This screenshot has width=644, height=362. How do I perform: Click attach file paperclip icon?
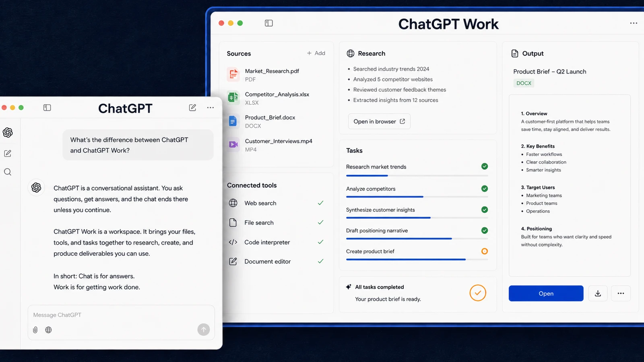coord(35,330)
